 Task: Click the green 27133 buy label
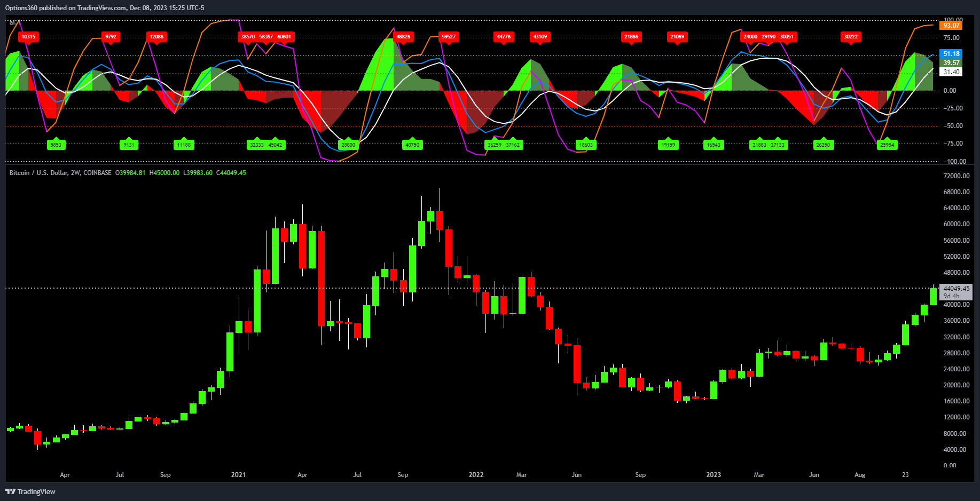click(778, 145)
